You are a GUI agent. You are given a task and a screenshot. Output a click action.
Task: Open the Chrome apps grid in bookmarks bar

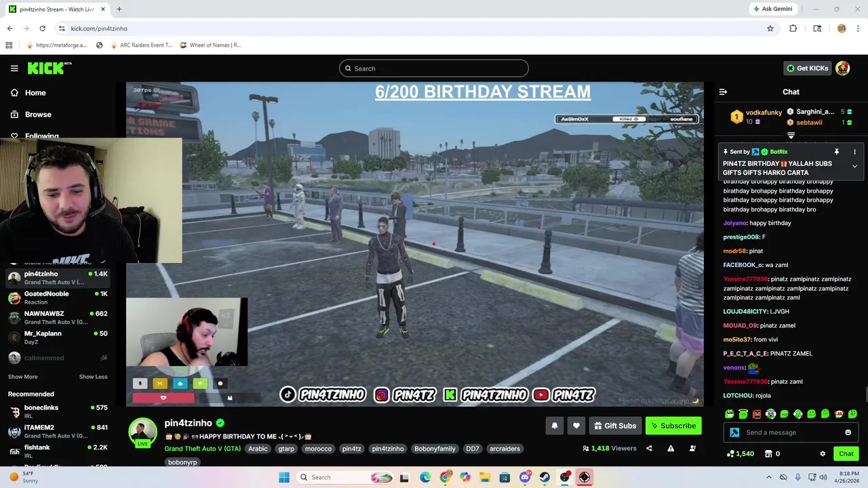point(9,45)
